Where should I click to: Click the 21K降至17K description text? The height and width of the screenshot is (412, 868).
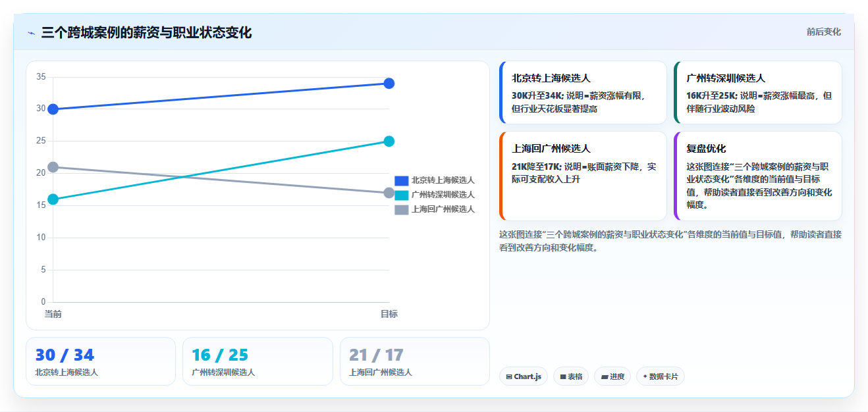[x=583, y=172]
